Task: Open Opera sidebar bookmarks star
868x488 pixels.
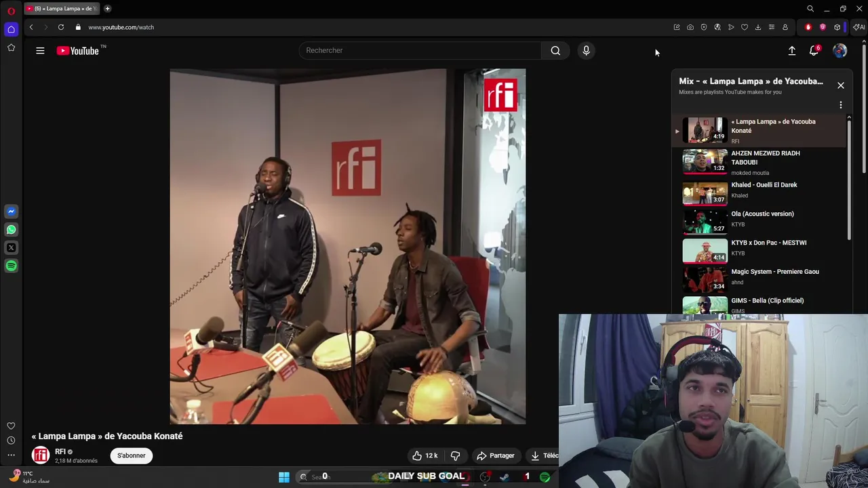Action: pyautogui.click(x=11, y=47)
